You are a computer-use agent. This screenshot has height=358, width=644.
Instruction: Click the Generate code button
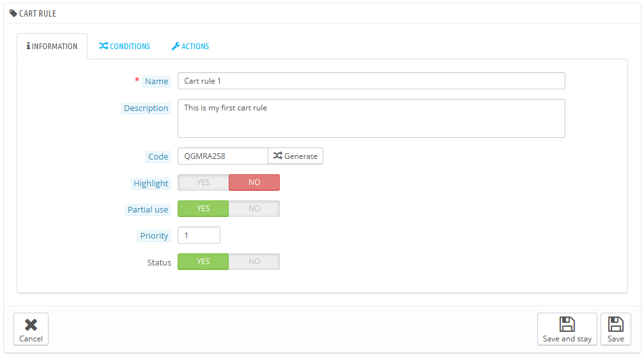[x=295, y=156]
